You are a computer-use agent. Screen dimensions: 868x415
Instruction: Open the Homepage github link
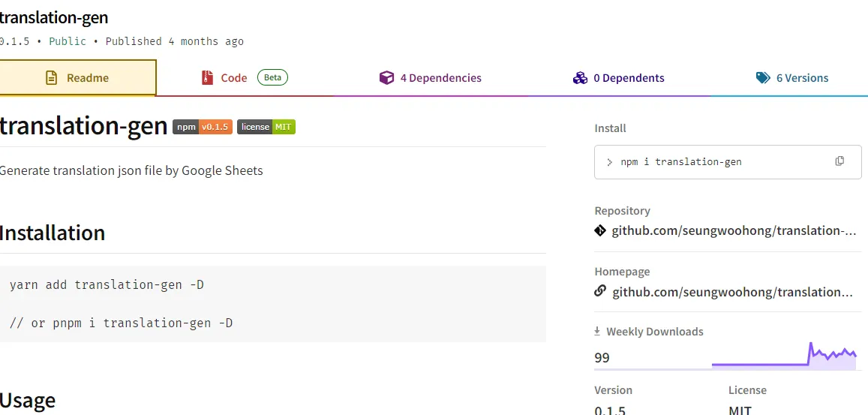click(x=732, y=292)
